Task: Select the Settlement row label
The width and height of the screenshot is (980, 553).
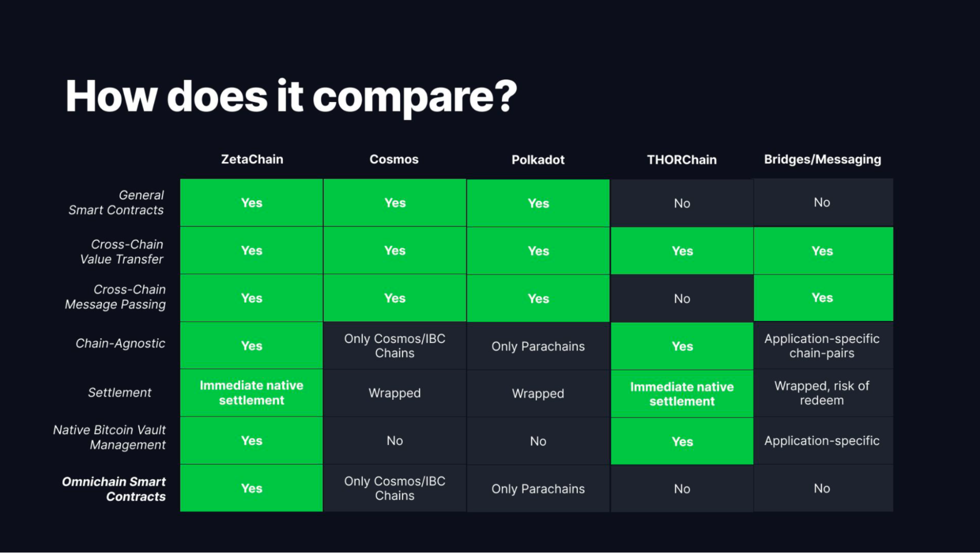Action: click(x=120, y=393)
